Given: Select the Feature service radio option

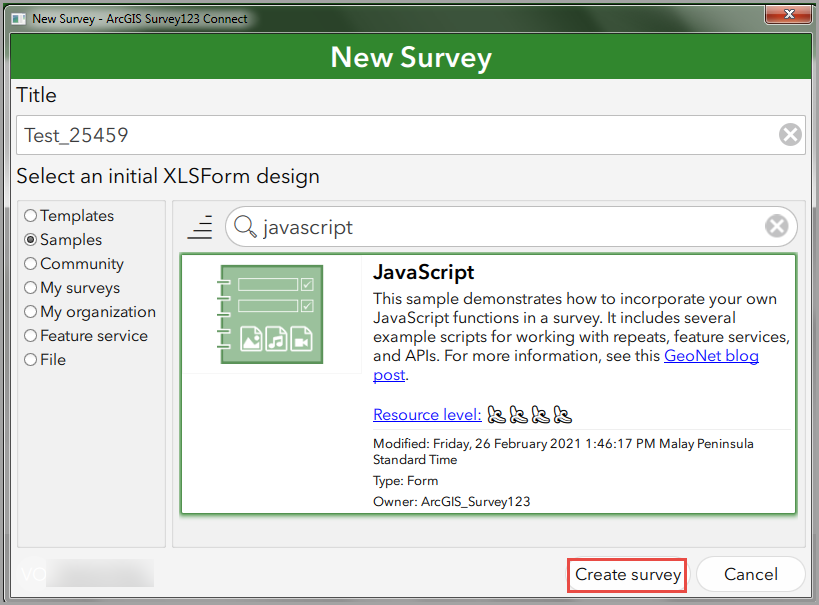Looking at the screenshot, I should click(86, 336).
